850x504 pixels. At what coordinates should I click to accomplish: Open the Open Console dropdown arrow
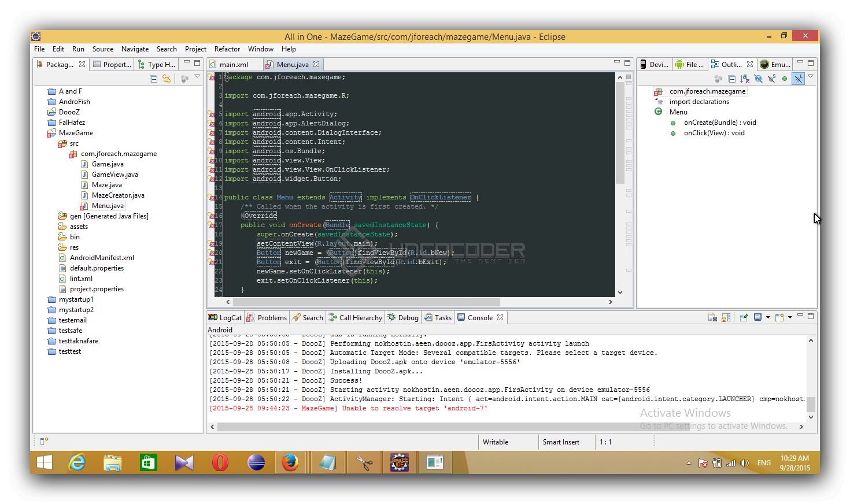click(790, 317)
